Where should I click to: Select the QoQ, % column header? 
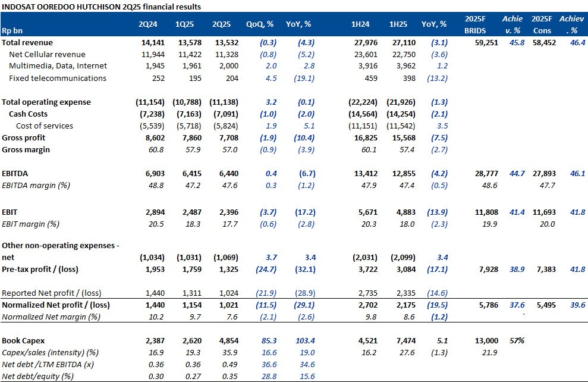tap(260, 24)
